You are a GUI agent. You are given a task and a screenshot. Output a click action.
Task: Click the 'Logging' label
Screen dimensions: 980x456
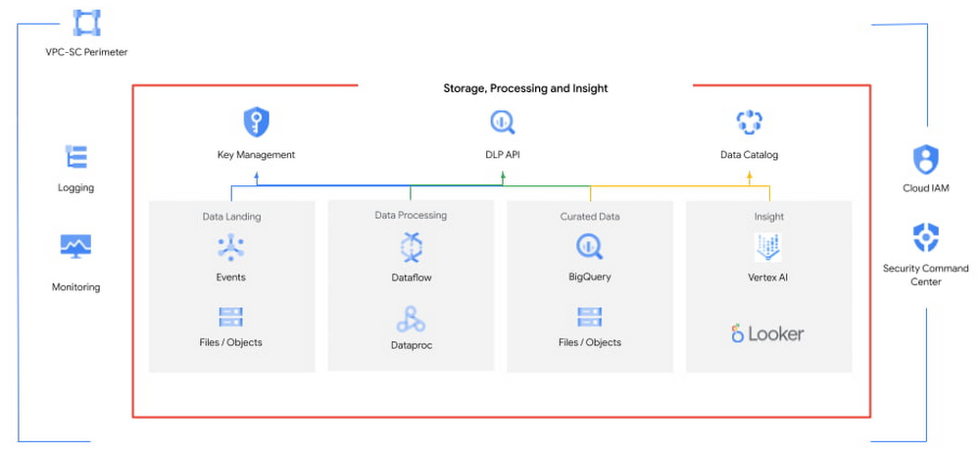point(76,187)
